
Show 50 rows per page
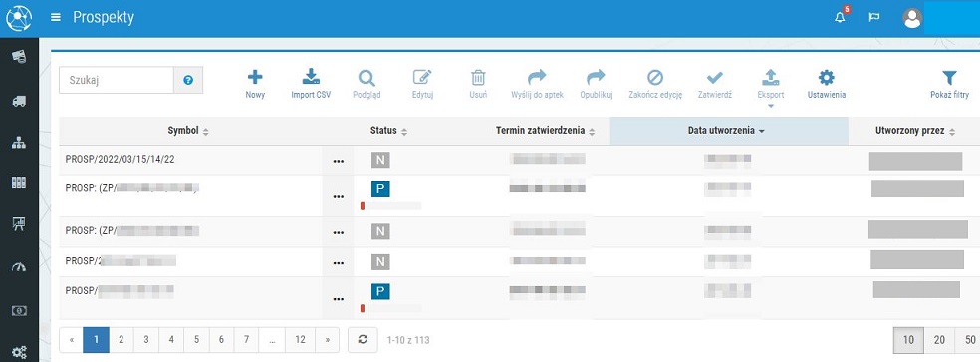tap(968, 339)
